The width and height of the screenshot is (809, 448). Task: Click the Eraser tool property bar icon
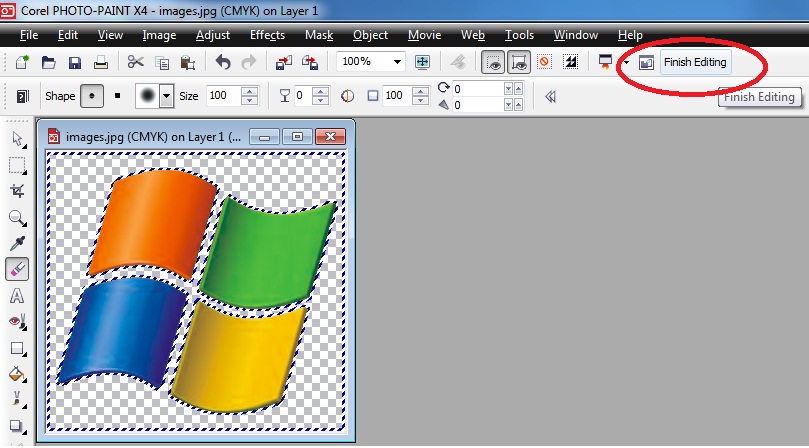22,97
